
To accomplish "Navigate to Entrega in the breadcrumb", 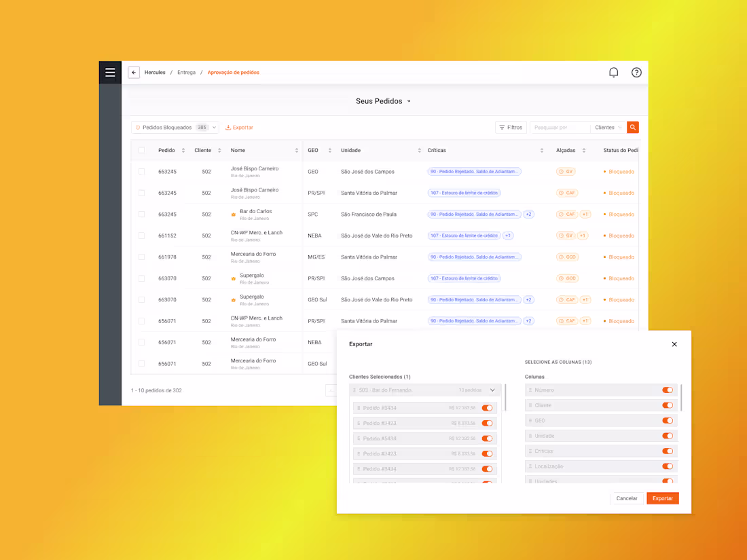I will 186,72.
